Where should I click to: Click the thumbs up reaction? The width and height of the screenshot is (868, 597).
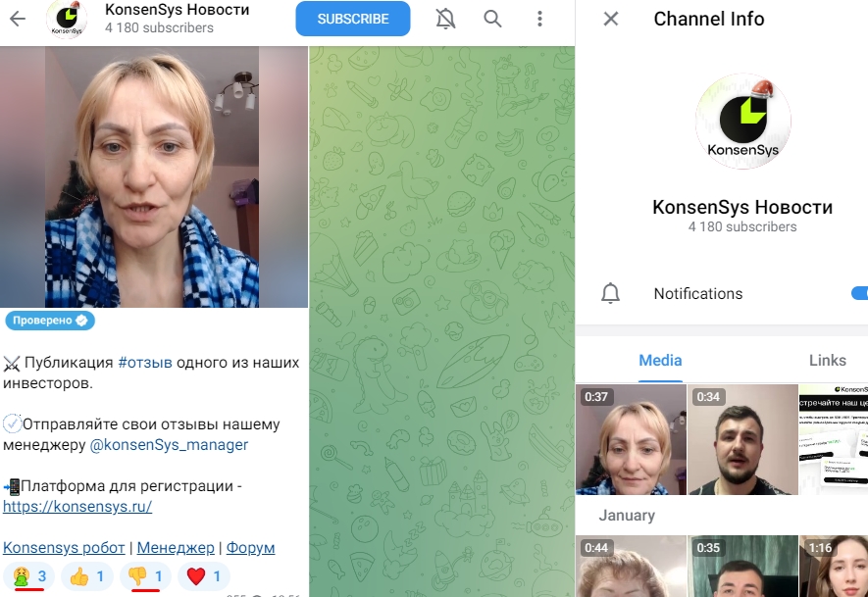point(87,576)
